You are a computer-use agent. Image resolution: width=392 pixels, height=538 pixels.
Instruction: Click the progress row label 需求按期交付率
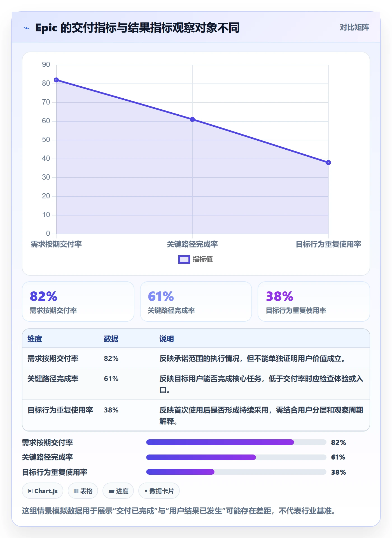click(48, 442)
